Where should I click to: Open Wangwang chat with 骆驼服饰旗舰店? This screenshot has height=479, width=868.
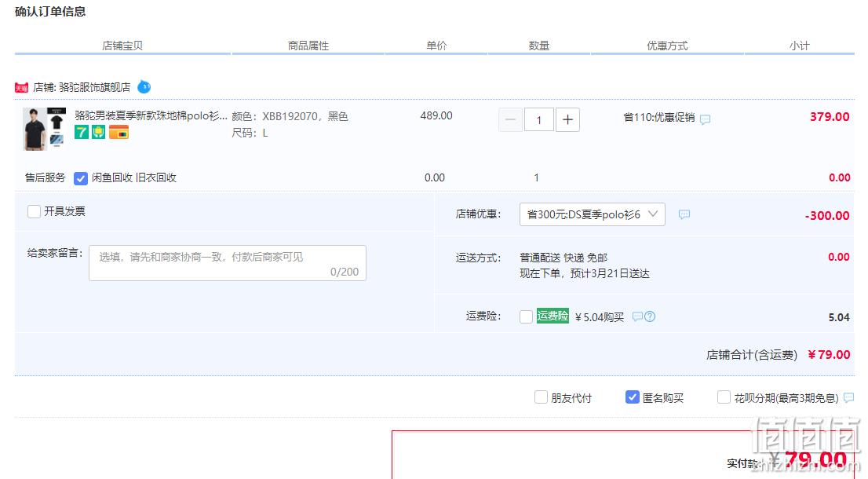pyautogui.click(x=144, y=87)
